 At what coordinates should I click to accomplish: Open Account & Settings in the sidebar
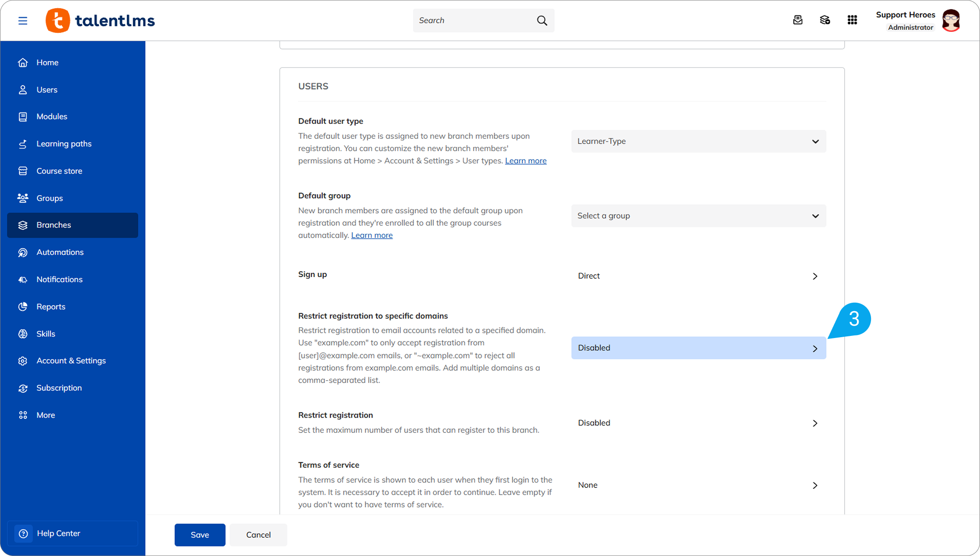pos(73,361)
